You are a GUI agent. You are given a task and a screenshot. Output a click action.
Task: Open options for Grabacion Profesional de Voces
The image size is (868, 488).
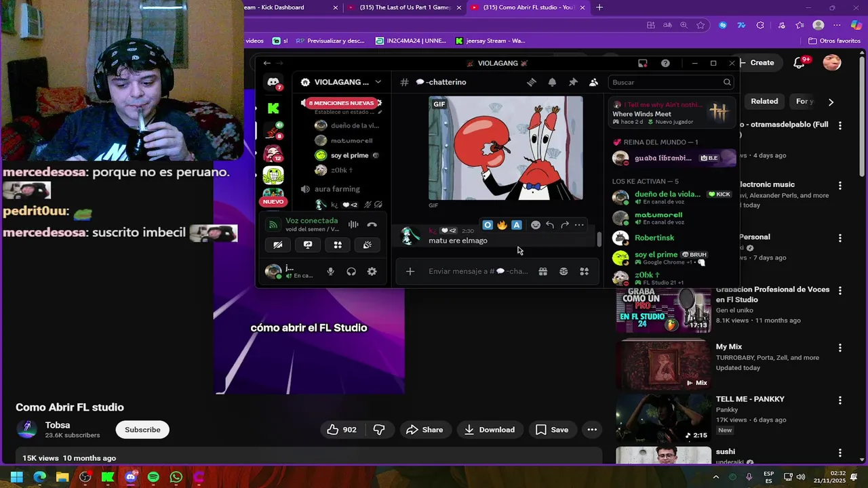click(840, 291)
